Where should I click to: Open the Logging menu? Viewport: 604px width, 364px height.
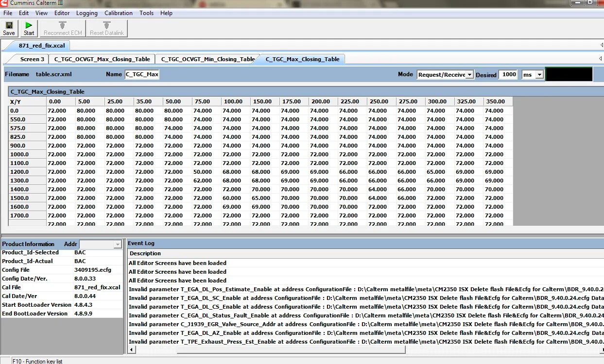tap(87, 13)
